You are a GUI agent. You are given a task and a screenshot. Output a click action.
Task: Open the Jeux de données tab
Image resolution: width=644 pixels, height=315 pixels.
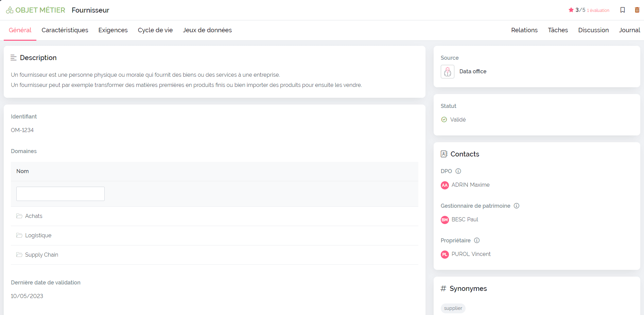[x=207, y=30]
